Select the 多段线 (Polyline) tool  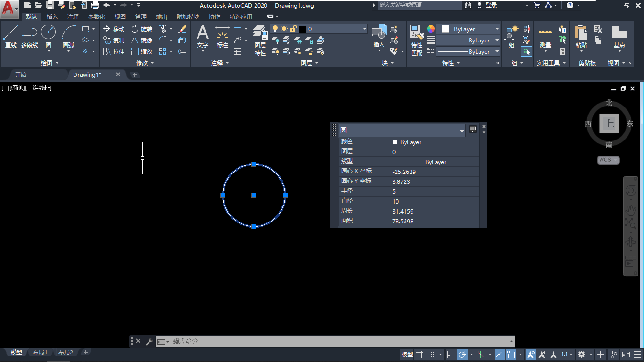[30, 36]
